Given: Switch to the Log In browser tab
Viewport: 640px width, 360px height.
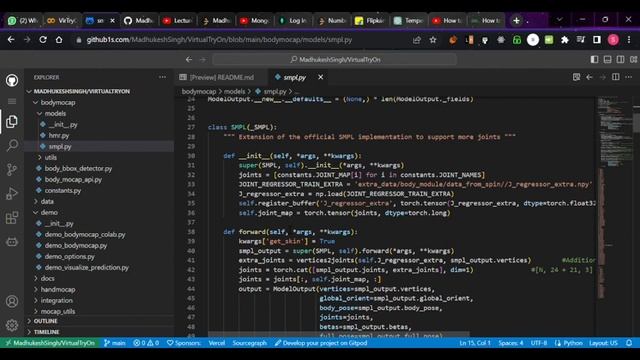Looking at the screenshot, I should [293, 20].
